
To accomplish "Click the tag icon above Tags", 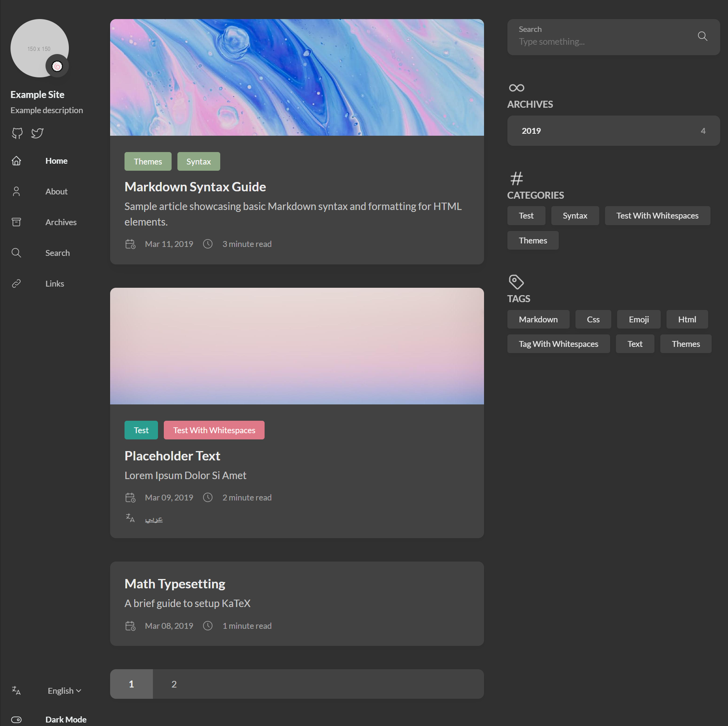I will [x=516, y=282].
